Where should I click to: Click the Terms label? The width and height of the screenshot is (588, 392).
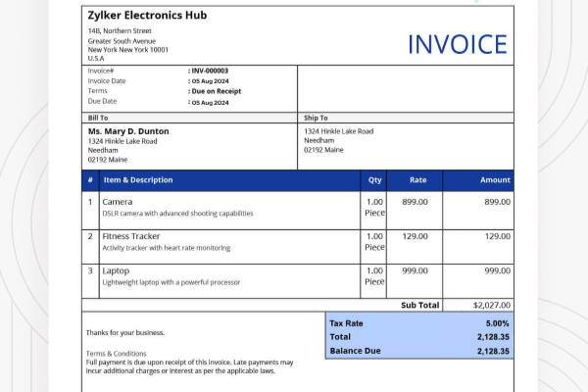pos(97,91)
